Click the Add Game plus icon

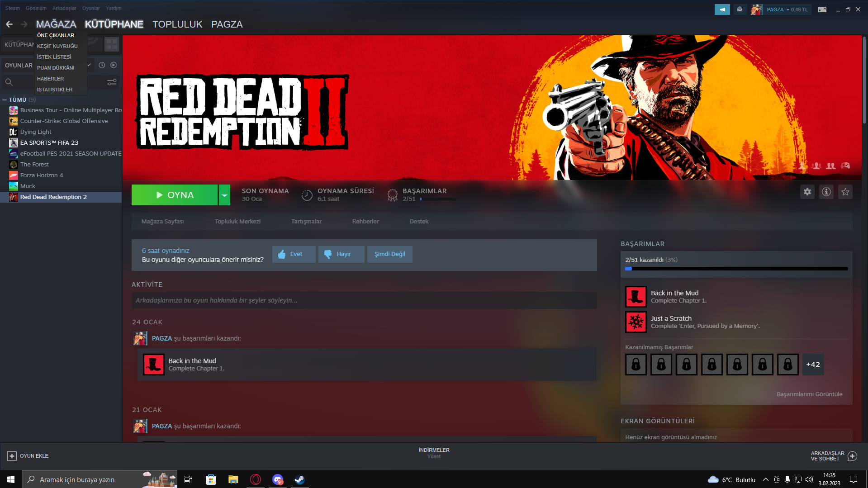point(12,456)
